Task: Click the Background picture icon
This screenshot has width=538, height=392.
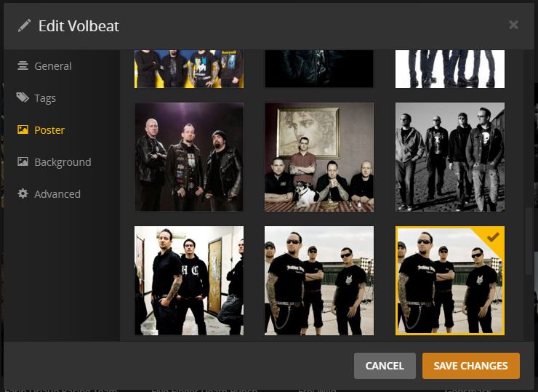Action: (23, 161)
